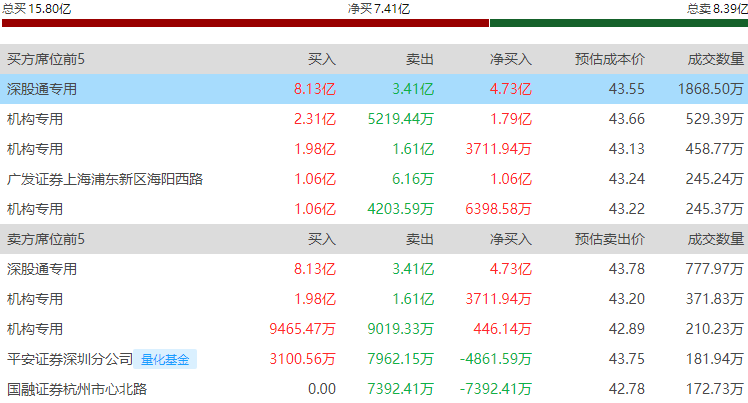Viewport: 748px width, 403px height.
Task: Select 机构专用 in the row with 2.31亿
Action: [x=35, y=119]
